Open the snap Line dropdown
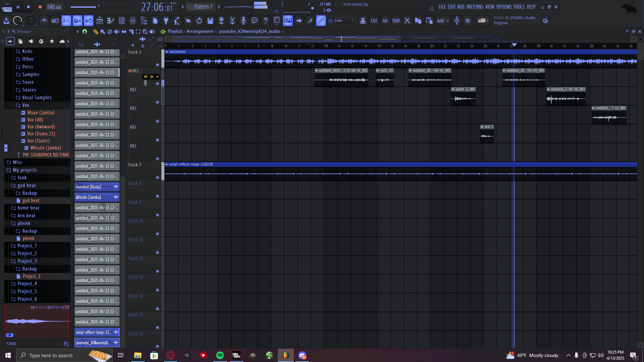 (344, 21)
